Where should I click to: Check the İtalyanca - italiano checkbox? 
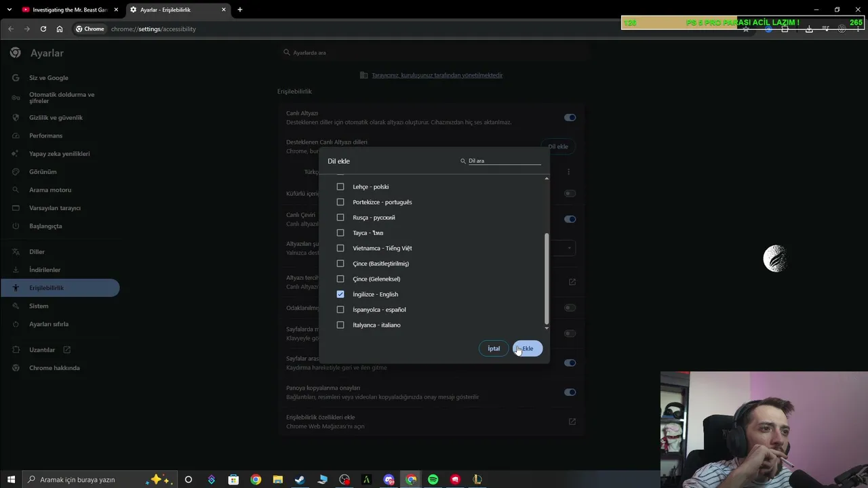340,325
